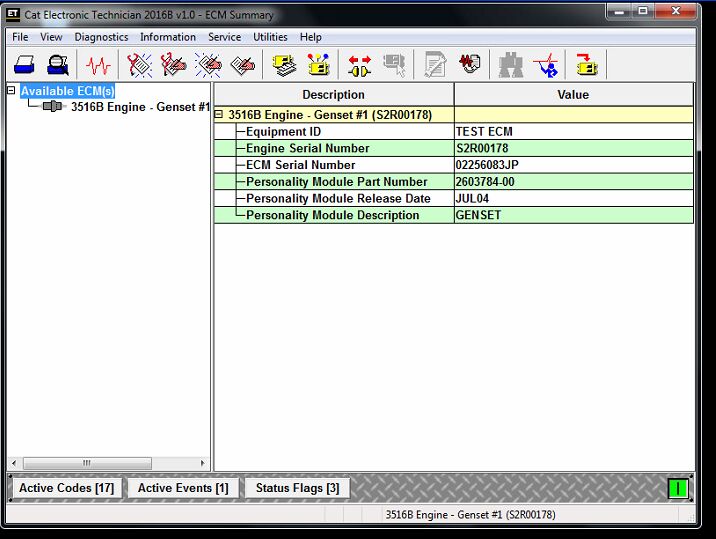The width and height of the screenshot is (716, 539).
Task: Select Personality Module Release Date label
Action: [x=338, y=199]
